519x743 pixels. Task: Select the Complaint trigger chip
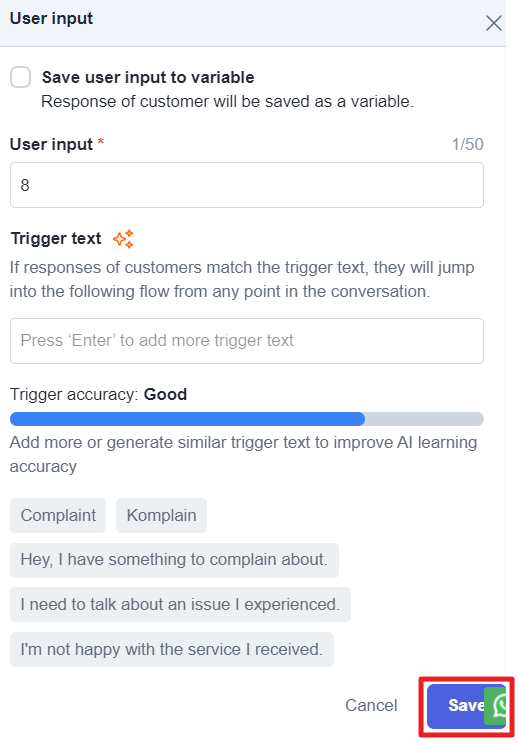click(x=58, y=515)
